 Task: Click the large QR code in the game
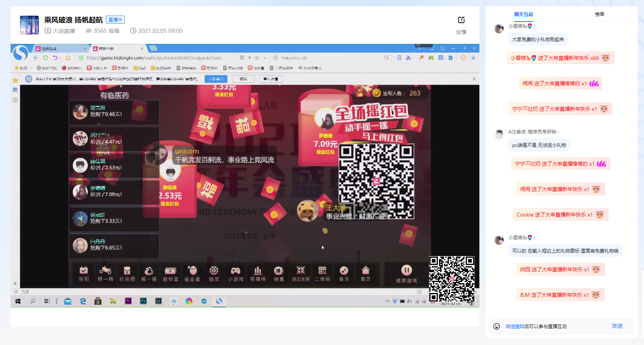point(376,181)
